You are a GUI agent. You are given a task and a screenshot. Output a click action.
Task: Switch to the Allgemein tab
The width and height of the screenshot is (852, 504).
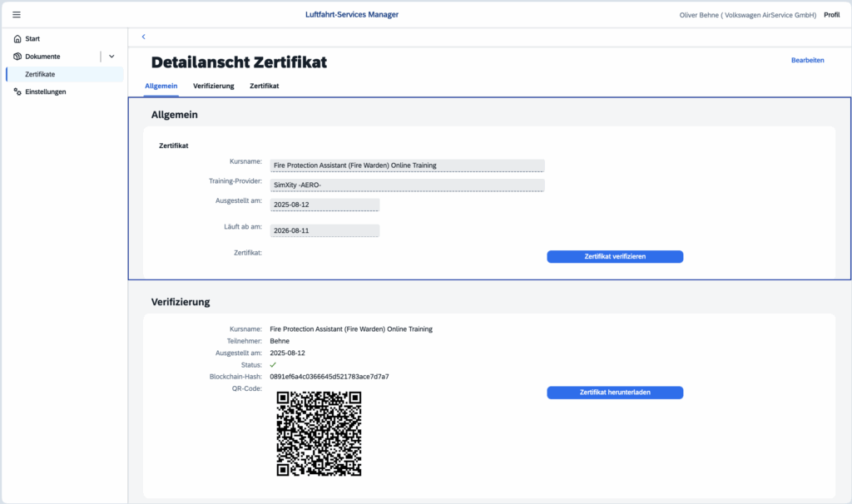point(161,86)
